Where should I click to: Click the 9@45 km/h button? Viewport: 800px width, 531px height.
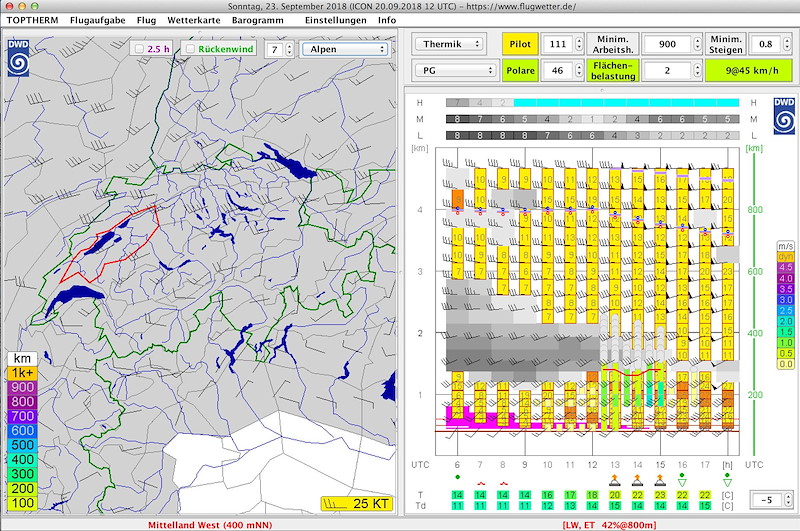click(748, 70)
